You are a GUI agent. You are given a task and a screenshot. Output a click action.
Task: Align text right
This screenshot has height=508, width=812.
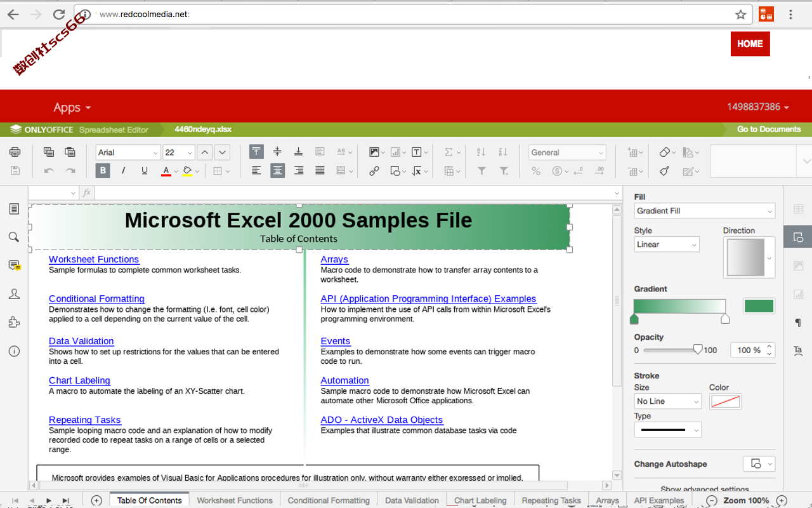tap(298, 171)
